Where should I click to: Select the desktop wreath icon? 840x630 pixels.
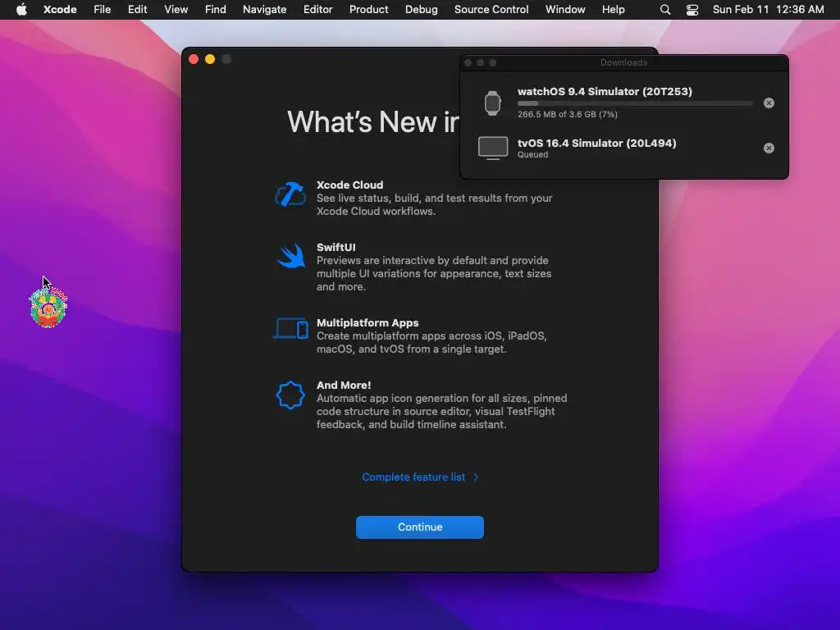48,308
